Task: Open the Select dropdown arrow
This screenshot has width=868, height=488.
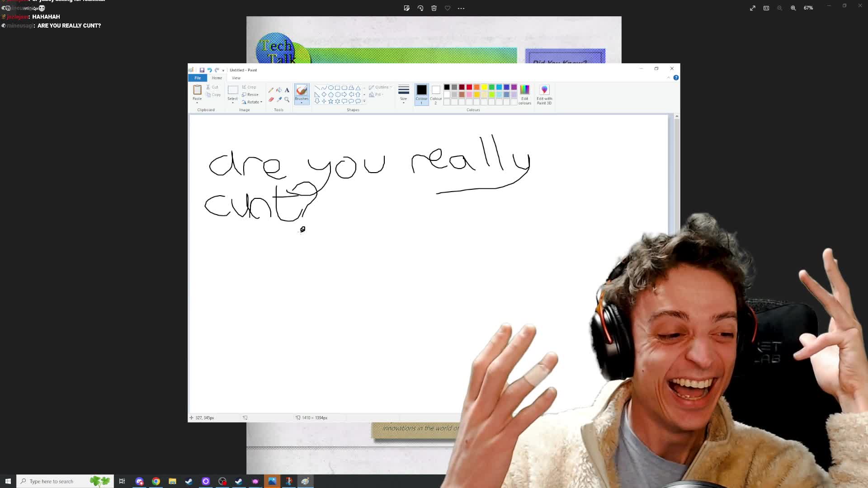Action: [233, 103]
